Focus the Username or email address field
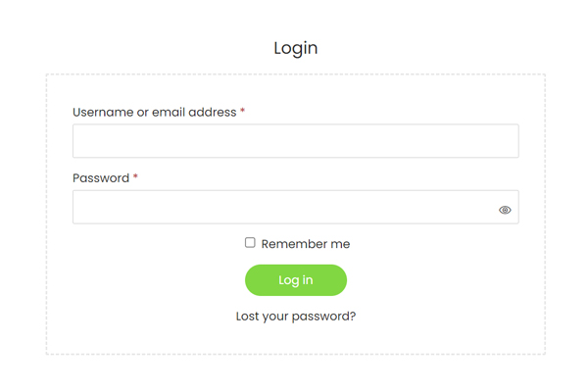The height and width of the screenshot is (392, 588). tap(295, 141)
